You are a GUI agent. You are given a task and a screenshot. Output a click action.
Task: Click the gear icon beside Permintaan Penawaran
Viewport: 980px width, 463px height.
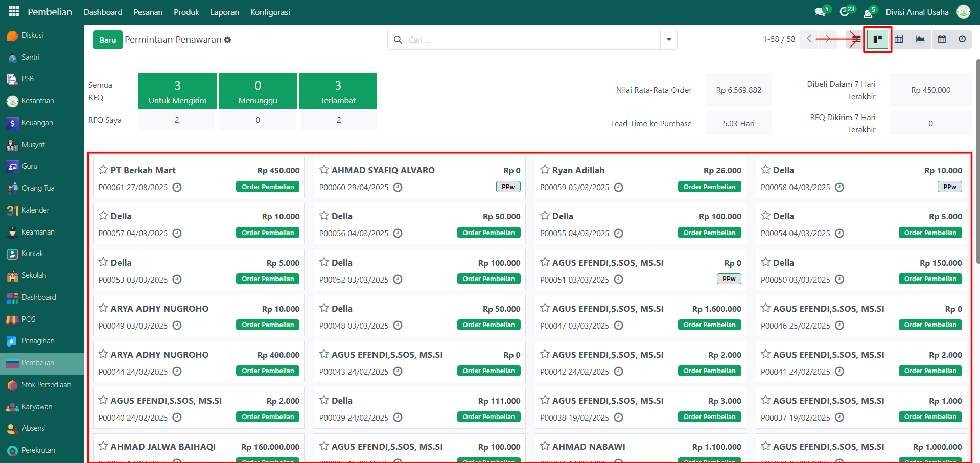click(x=228, y=40)
